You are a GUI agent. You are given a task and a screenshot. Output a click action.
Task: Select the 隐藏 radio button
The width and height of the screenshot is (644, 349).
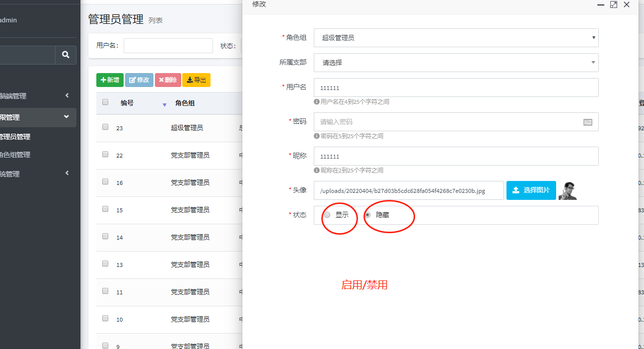click(x=368, y=215)
